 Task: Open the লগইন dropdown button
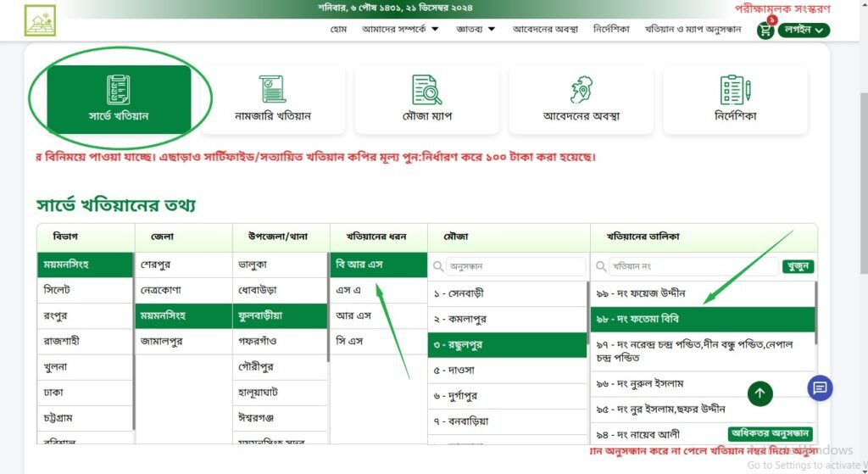pos(804,30)
